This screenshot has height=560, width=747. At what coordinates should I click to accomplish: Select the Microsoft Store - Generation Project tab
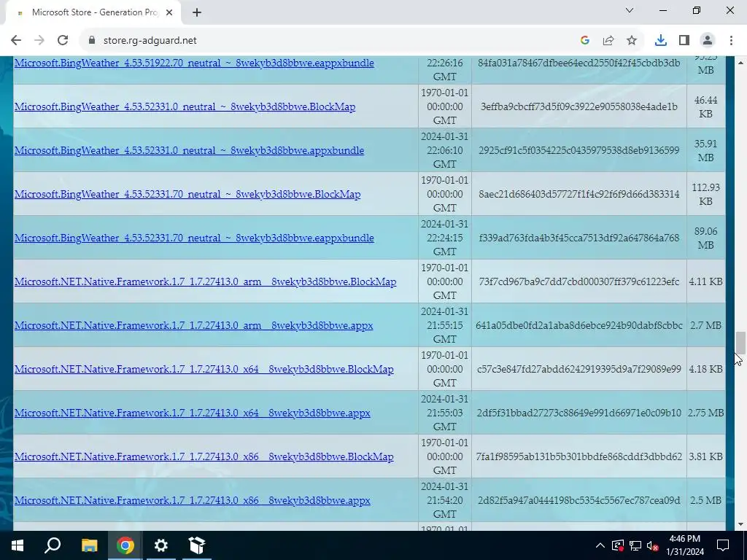[x=93, y=12]
